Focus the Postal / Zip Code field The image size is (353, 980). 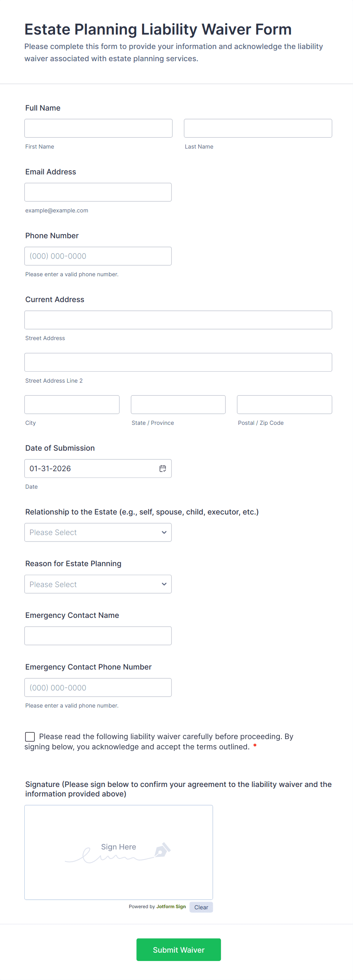[284, 404]
